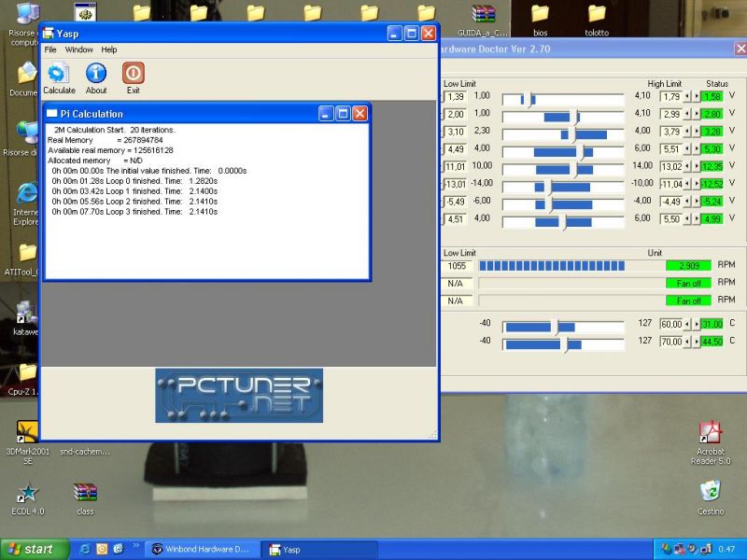Image resolution: width=747 pixels, height=560 pixels.
Task: Click the taskbar clock showing 0.47
Action: coord(726,549)
